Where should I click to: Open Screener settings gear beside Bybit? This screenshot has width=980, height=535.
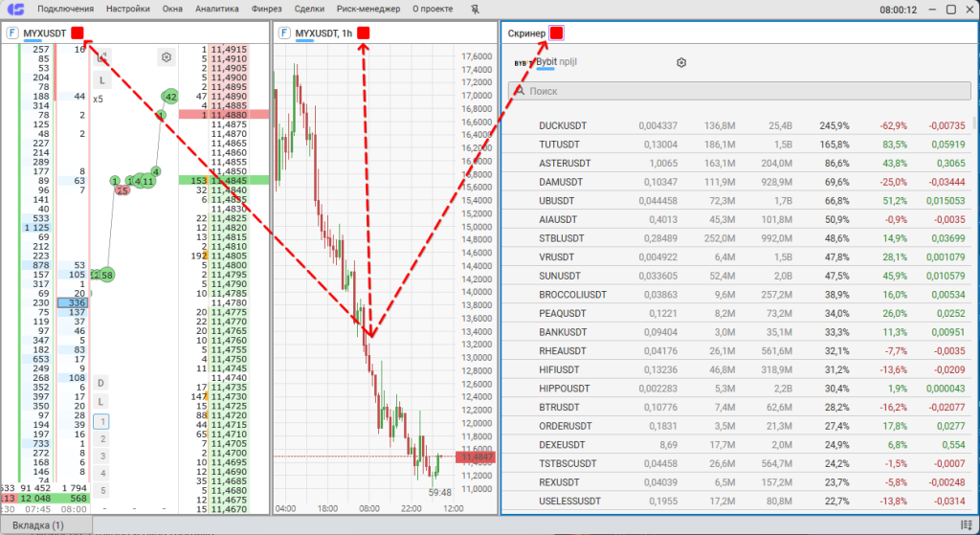(x=681, y=62)
